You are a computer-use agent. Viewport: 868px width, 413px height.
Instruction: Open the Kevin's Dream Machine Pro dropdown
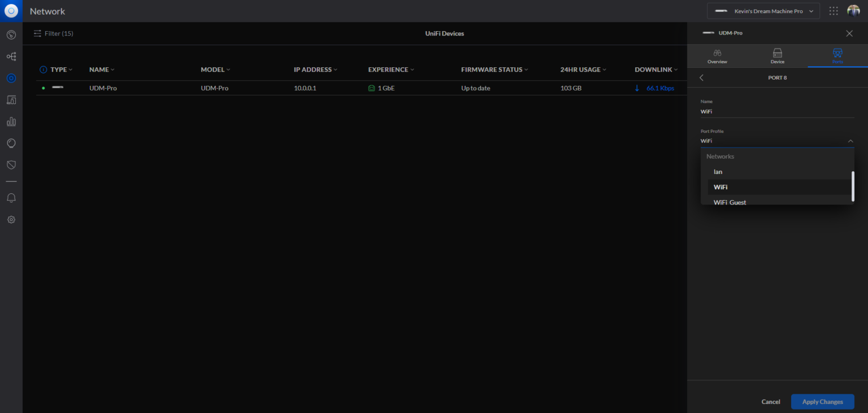(x=763, y=11)
